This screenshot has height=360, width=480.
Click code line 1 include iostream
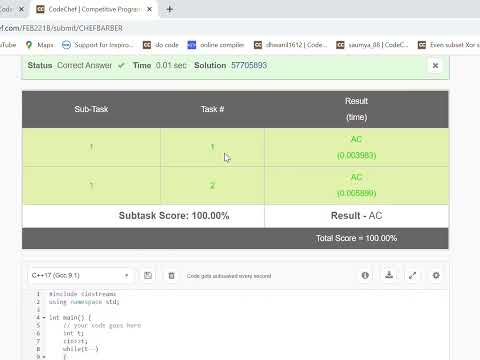coord(82,294)
